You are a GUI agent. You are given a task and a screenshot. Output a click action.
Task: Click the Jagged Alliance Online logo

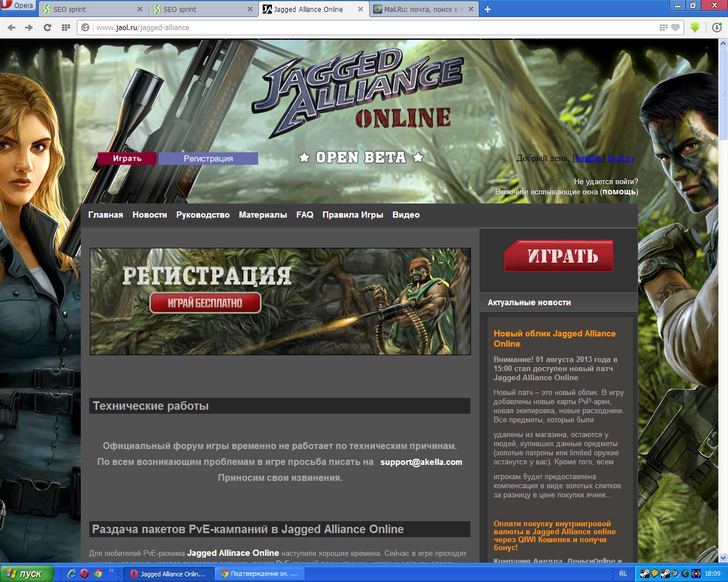point(358,94)
